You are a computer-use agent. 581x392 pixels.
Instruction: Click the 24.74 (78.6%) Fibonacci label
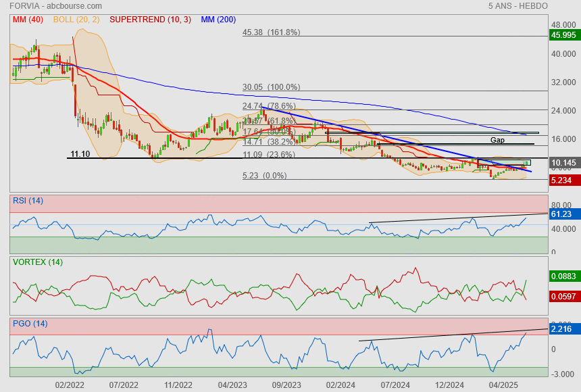point(269,105)
